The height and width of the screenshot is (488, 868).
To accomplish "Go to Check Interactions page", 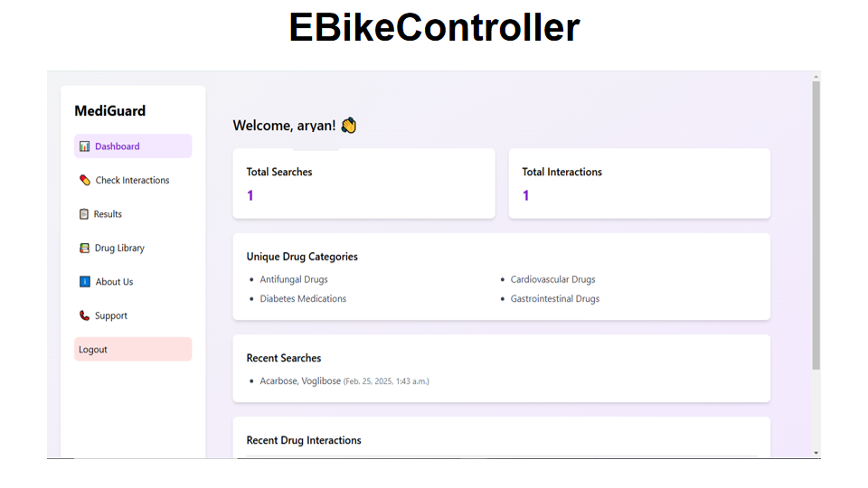I will pyautogui.click(x=133, y=180).
